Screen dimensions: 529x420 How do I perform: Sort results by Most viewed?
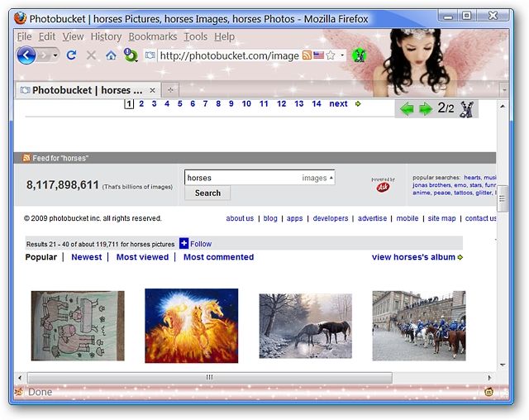[x=142, y=257]
